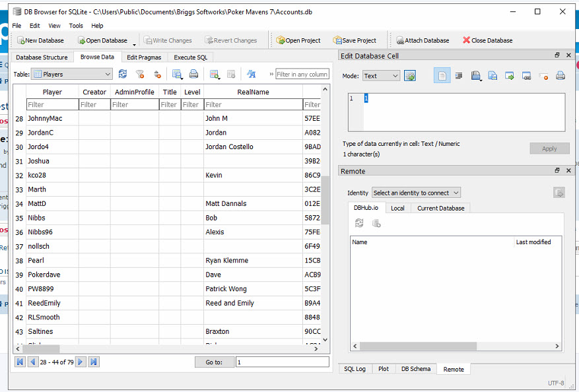
Task: Switch to the Execute SQL tab
Action: (190, 57)
